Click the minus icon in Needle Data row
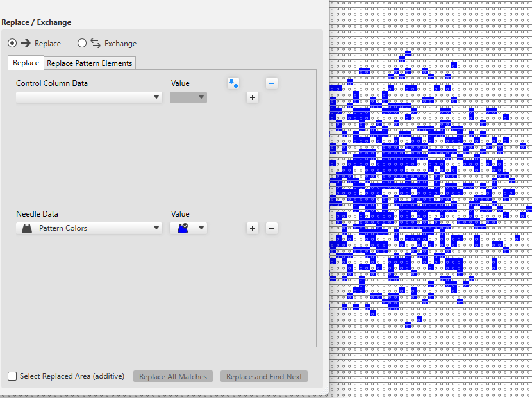The width and height of the screenshot is (532, 398). (271, 228)
